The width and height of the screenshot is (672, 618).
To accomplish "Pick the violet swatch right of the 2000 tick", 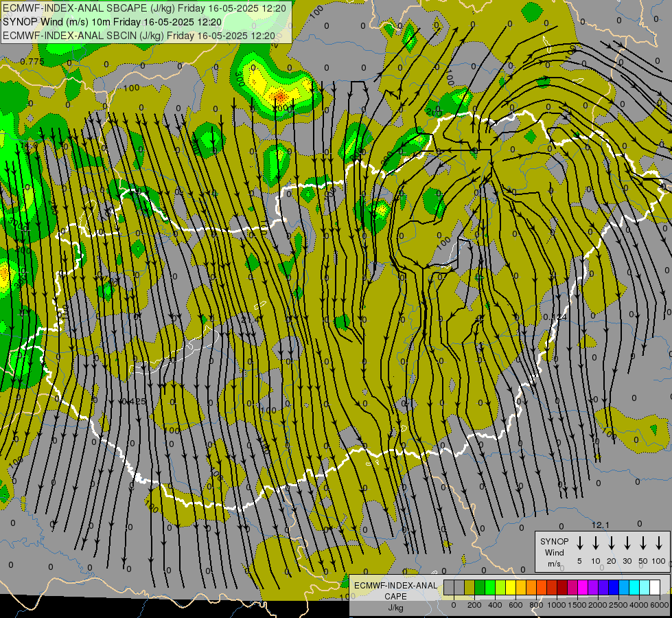I will (x=603, y=588).
